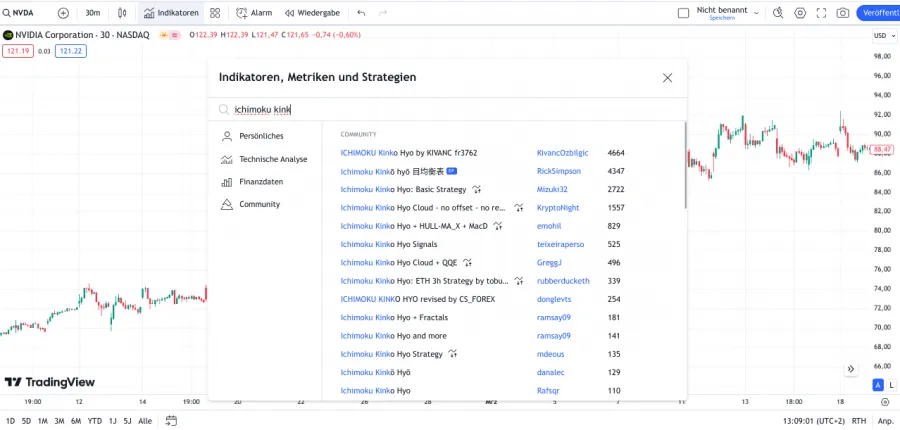Add ICHIMOKU Kinko Hyo by KIVANC fr3762
The height and width of the screenshot is (430, 900).
409,153
